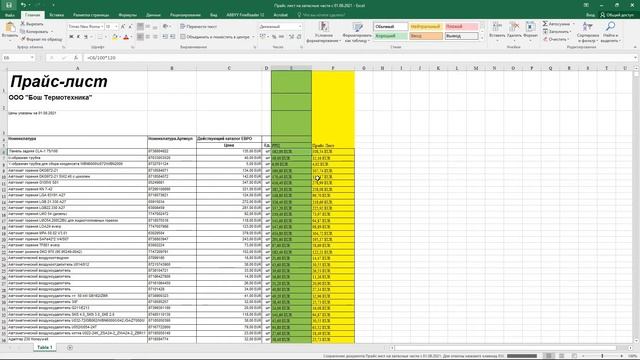Select the Table 1 sheet tab
The width and height of the screenshot is (640, 360).
[x=44, y=347]
